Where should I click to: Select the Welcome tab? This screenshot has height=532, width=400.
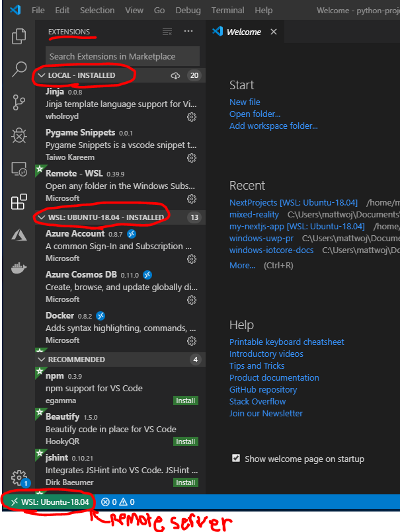[245, 31]
